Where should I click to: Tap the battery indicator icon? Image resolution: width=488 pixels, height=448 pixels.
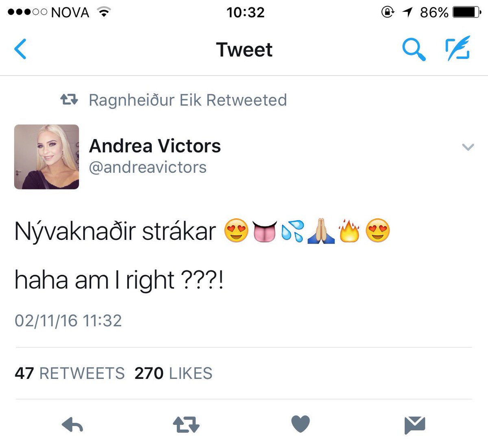coord(466,12)
